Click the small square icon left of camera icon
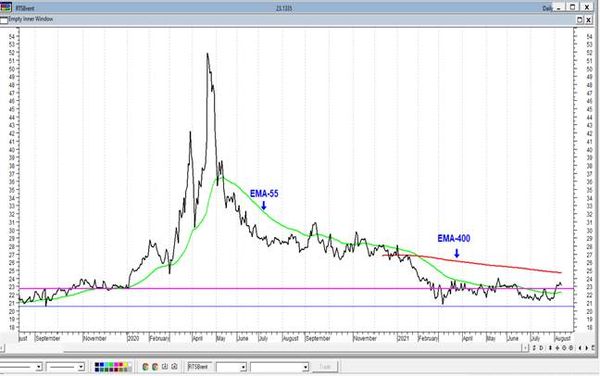The image size is (600, 376). tap(164, 366)
